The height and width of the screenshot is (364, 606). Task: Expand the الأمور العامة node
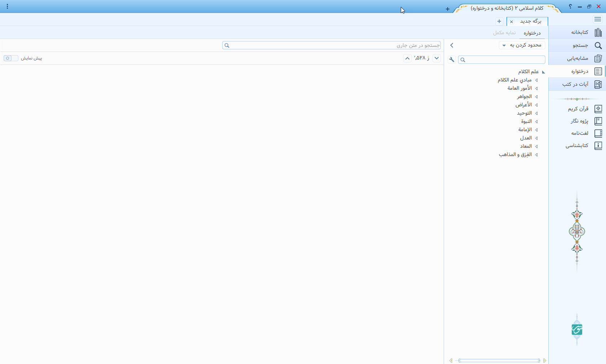click(x=536, y=89)
